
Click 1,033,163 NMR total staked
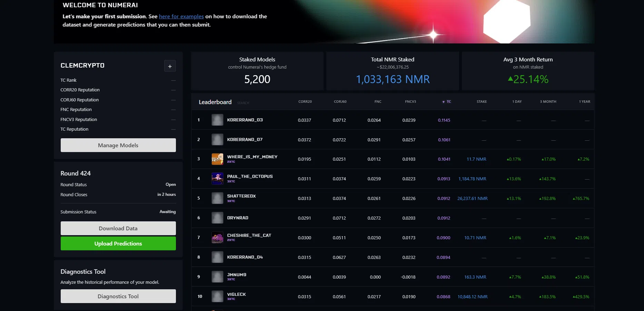393,79
